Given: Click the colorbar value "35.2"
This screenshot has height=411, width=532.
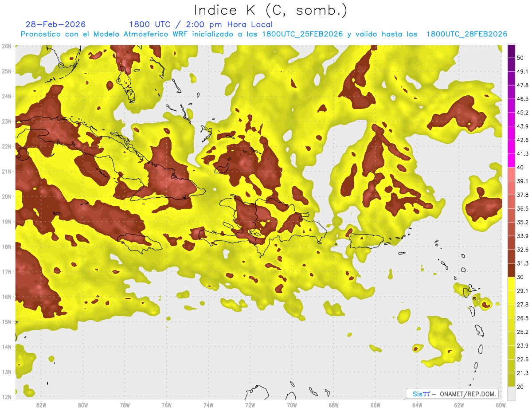Looking at the screenshot, I should point(523,222).
